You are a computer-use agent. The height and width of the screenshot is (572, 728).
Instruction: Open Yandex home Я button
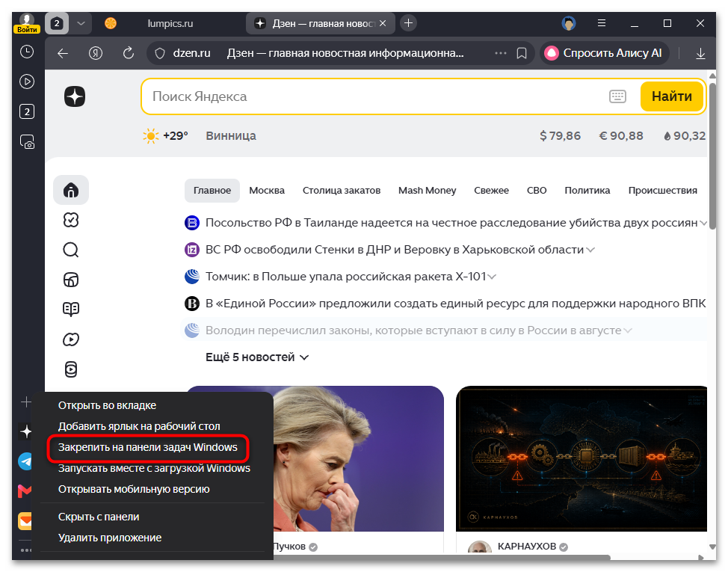point(96,53)
